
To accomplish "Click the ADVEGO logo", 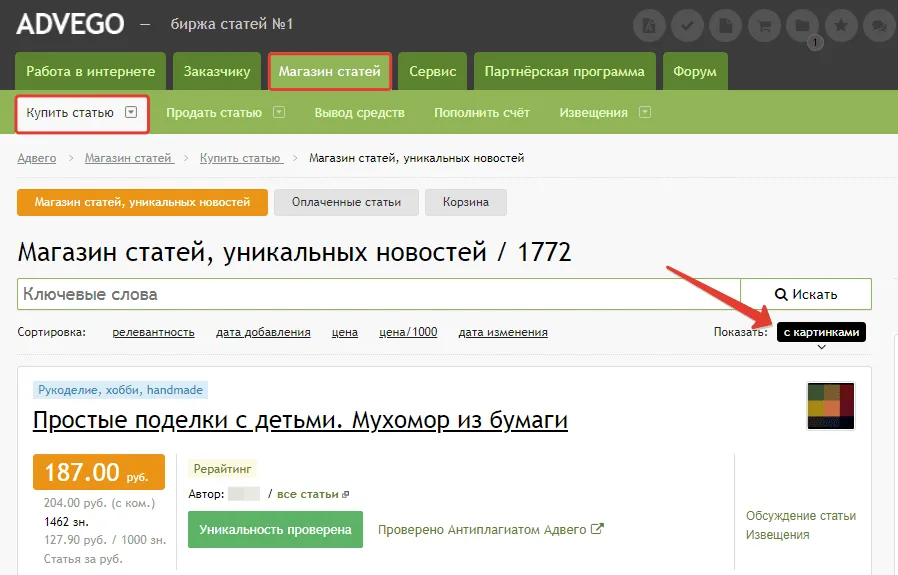I will (x=70, y=24).
